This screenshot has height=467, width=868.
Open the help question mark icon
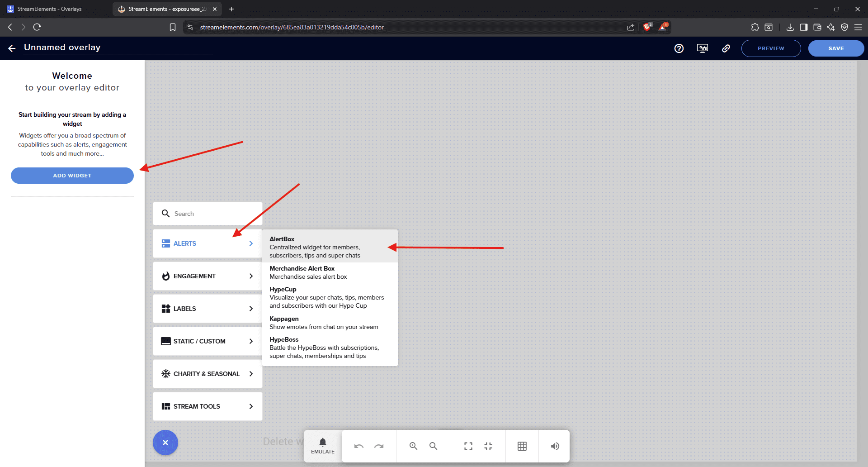pos(679,48)
